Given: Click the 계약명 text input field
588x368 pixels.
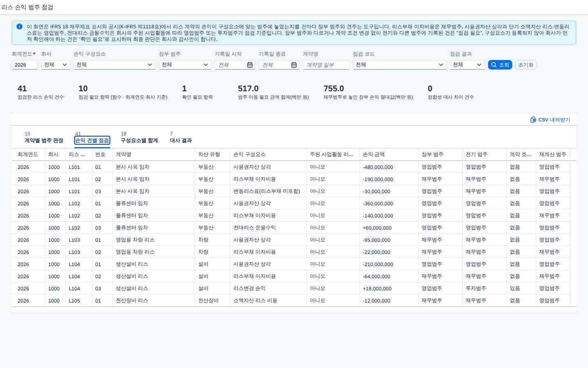Looking at the screenshot, I should click(326, 65).
